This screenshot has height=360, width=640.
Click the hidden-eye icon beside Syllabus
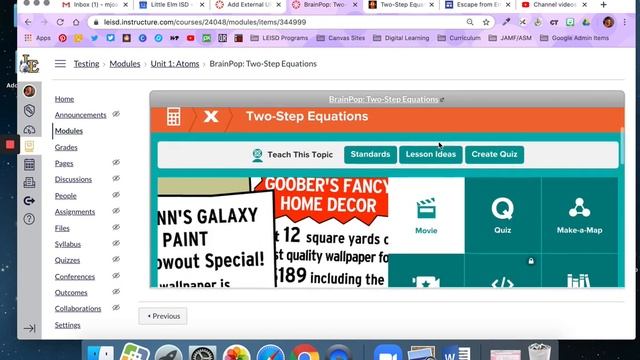(116, 243)
